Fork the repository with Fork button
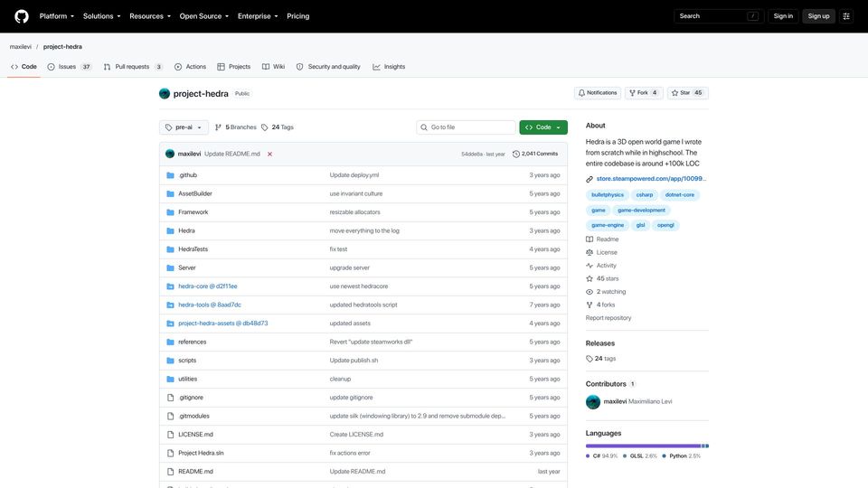 click(643, 93)
